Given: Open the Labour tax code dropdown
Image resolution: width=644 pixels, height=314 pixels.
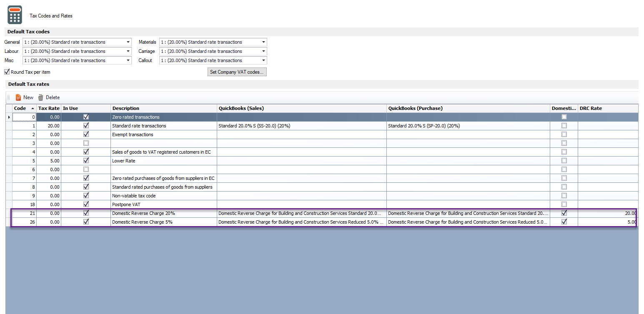Looking at the screenshot, I should tap(128, 51).
